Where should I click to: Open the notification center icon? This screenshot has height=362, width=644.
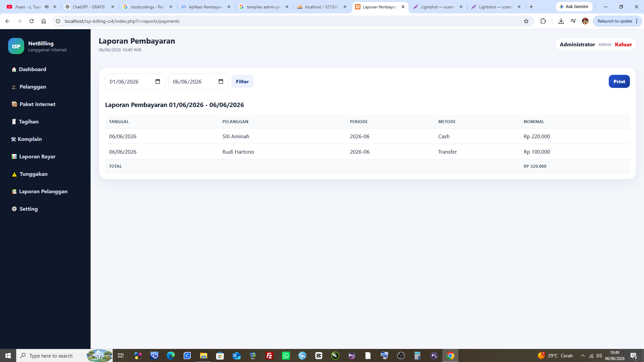pyautogui.click(x=634, y=356)
